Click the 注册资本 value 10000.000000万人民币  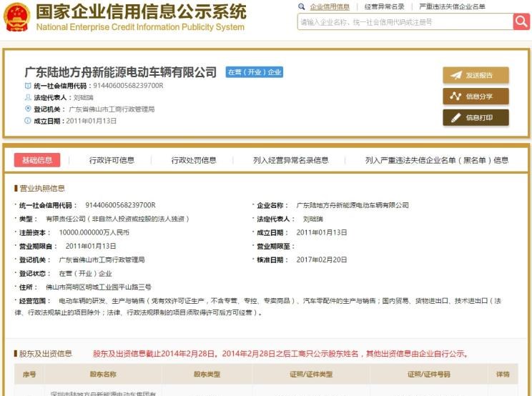coord(94,232)
